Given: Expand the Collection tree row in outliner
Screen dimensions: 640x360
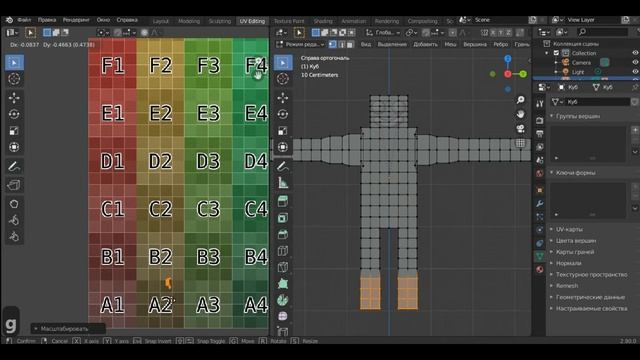Looking at the screenshot, I should [x=547, y=53].
